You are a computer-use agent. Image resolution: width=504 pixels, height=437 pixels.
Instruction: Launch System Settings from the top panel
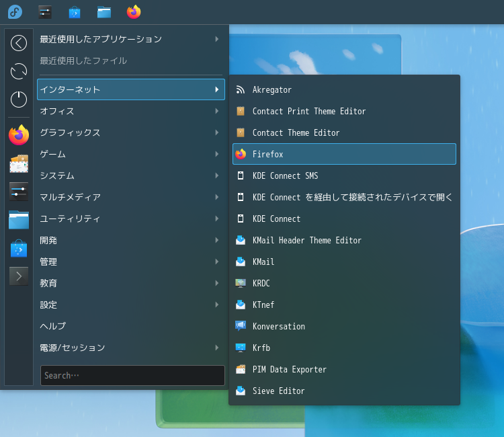tap(45, 12)
